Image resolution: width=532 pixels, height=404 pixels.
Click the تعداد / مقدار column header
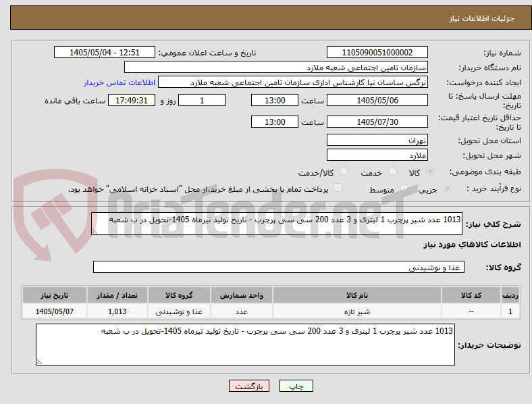(x=117, y=295)
